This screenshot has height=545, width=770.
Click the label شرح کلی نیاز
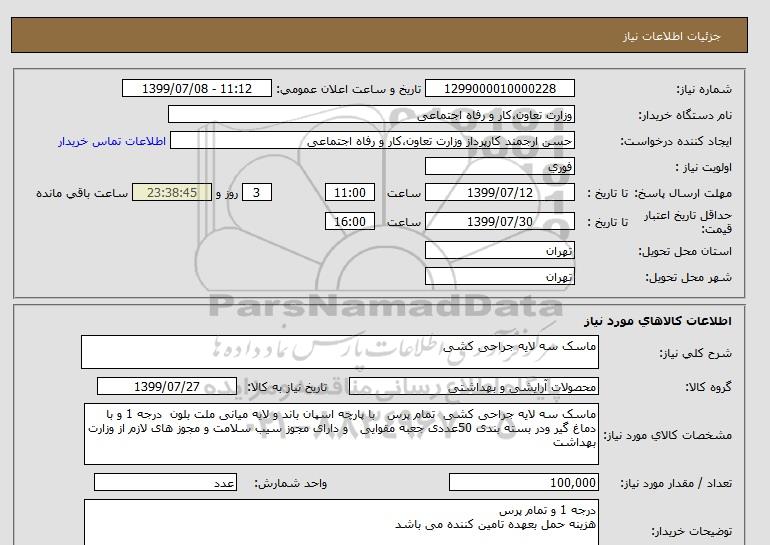(x=695, y=353)
